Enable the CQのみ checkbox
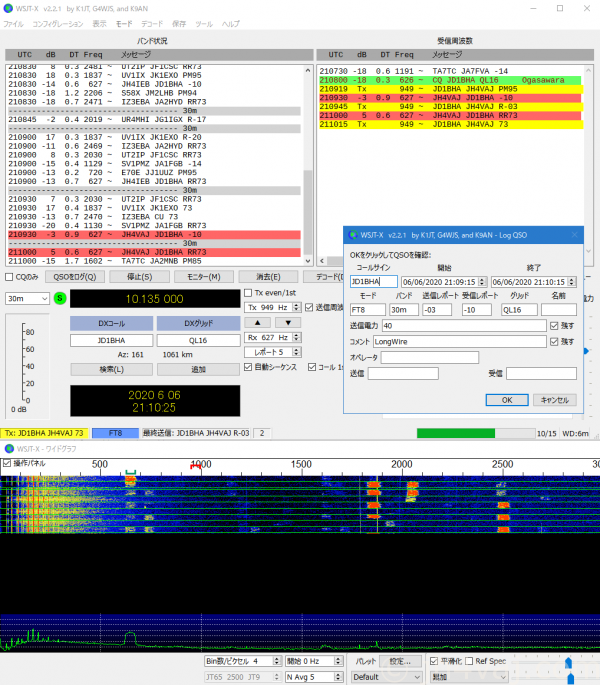Screen dimensions: 600x685 [10, 277]
